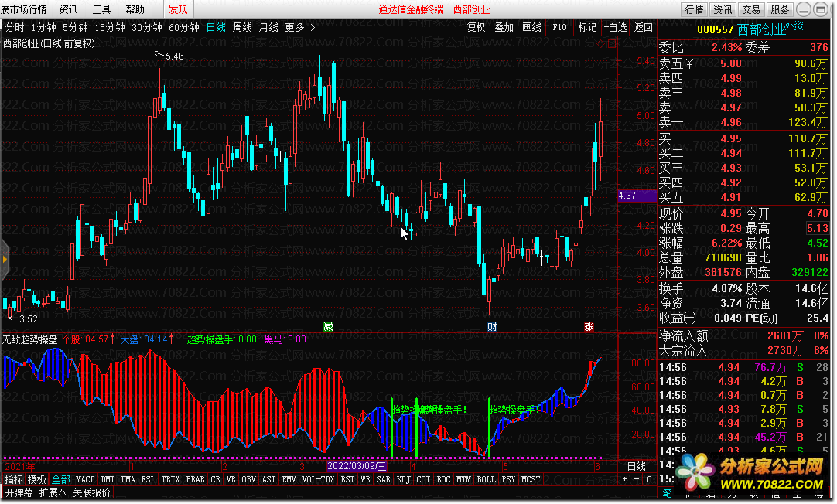Click the 4.37 price cursor label
The width and height of the screenshot is (837, 504).
637,196
